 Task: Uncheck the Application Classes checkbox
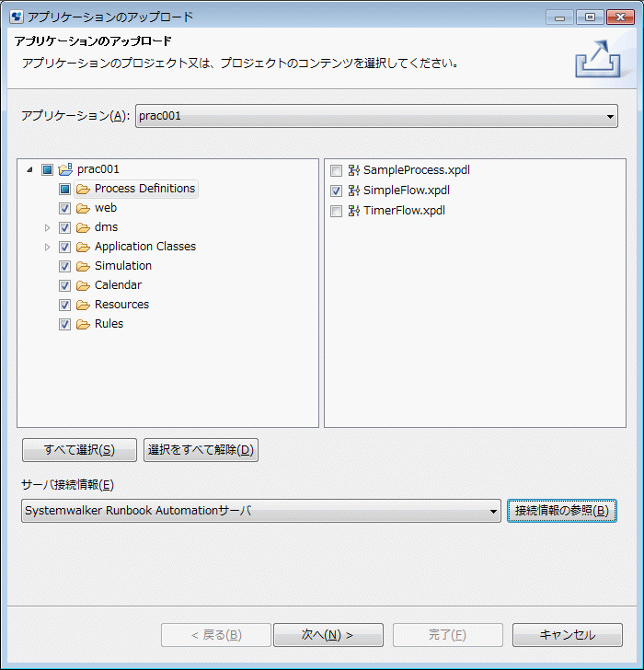click(64, 247)
